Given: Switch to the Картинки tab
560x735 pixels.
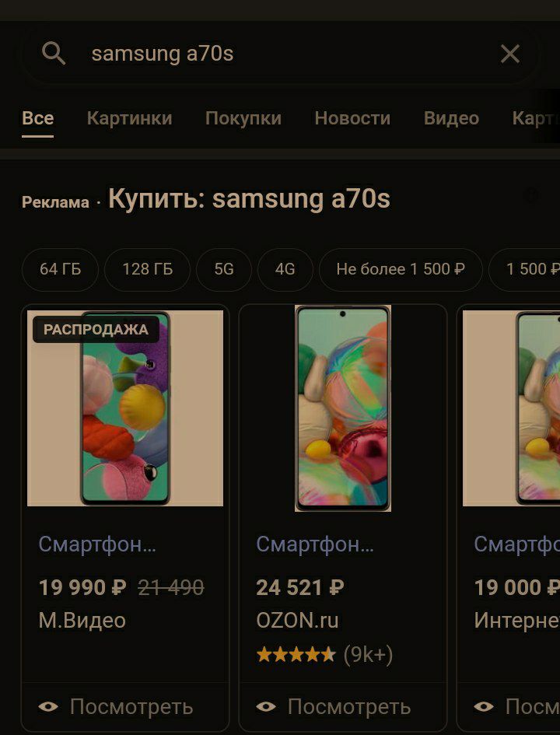Looking at the screenshot, I should coord(129,118).
